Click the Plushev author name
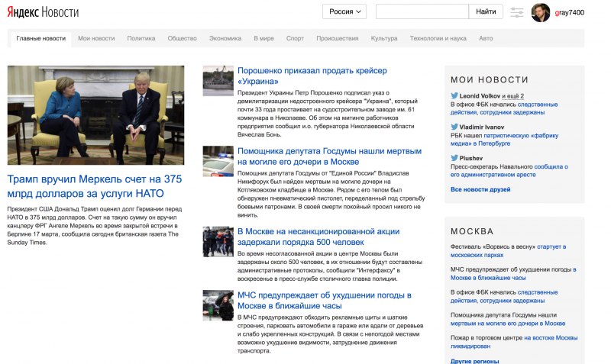The width and height of the screenshot is (611, 364). coord(470,158)
